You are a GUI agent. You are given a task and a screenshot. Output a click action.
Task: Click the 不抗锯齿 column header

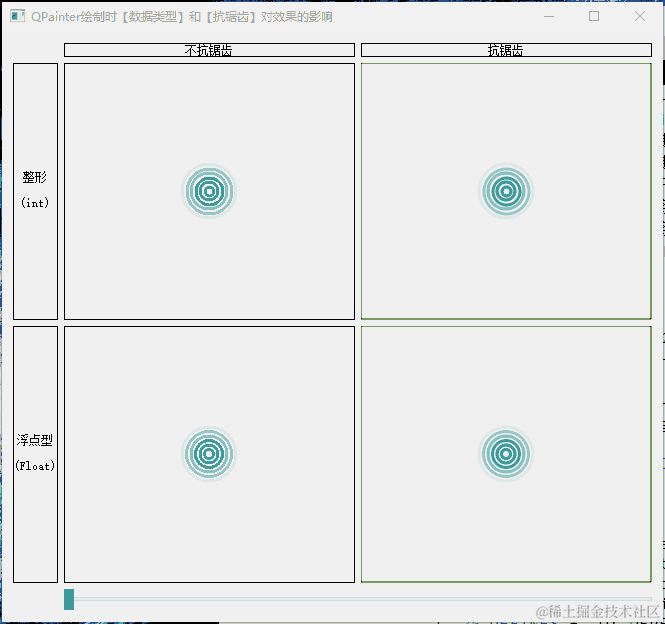pyautogui.click(x=210, y=50)
